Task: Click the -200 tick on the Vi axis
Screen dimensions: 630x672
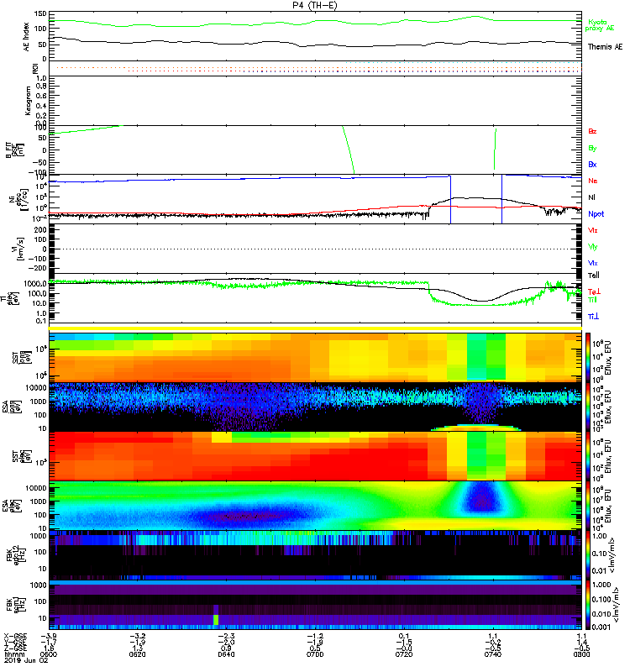Action: [38, 268]
